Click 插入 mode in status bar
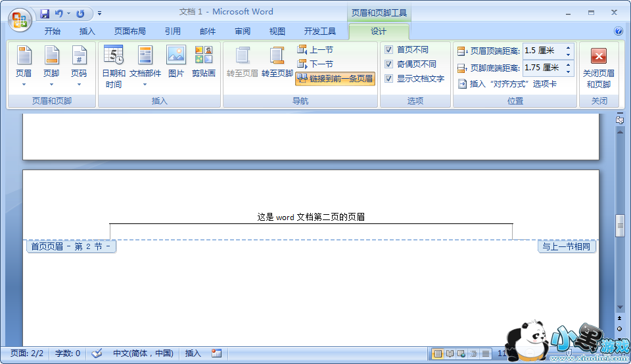Image resolution: width=631 pixels, height=364 pixels. [193, 353]
